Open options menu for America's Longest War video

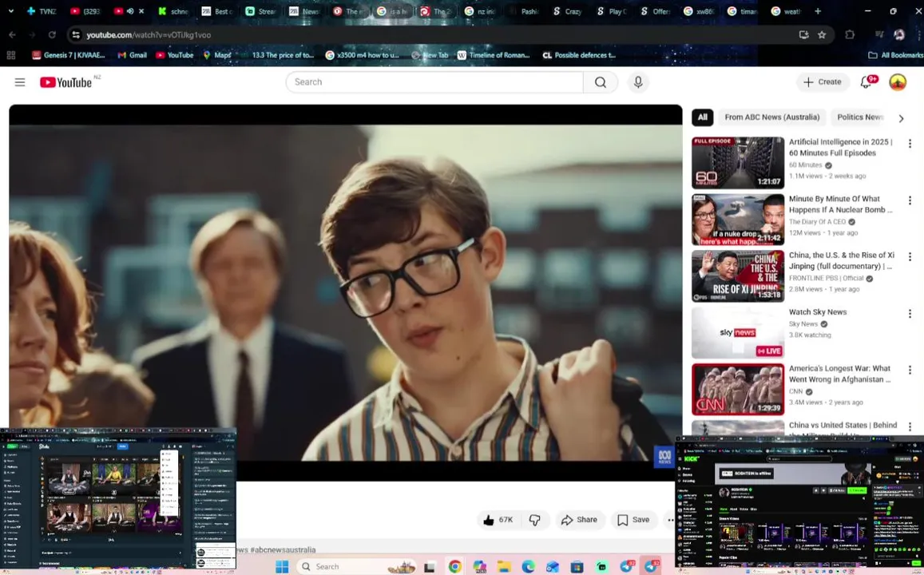910,370
